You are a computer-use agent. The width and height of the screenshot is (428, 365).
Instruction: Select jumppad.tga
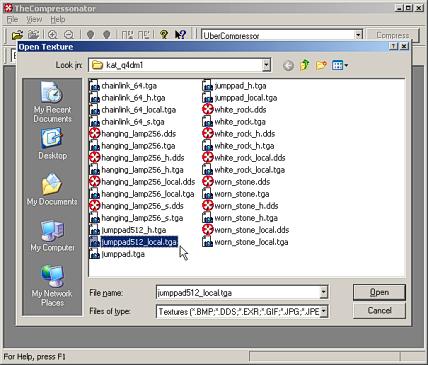[123, 254]
